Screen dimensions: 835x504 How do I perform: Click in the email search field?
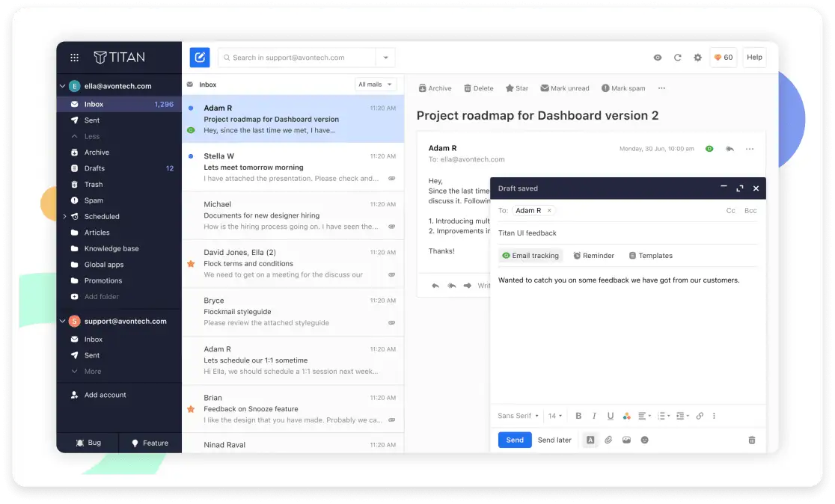299,57
